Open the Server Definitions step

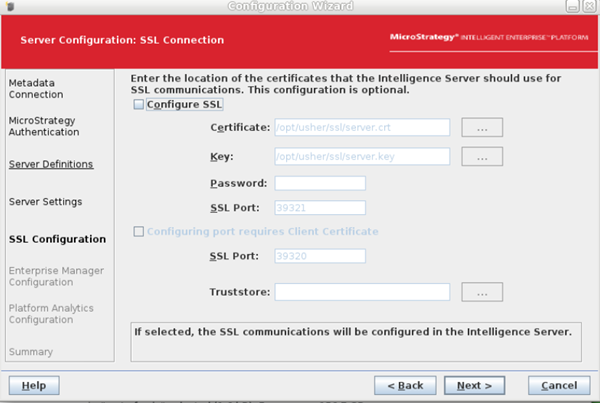click(x=51, y=164)
